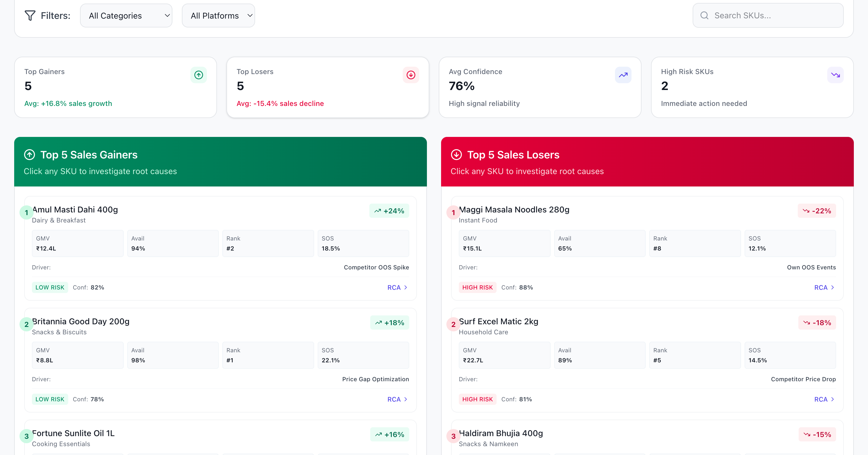Click the Immediate action needed text
The width and height of the screenshot is (868, 455).
click(704, 103)
